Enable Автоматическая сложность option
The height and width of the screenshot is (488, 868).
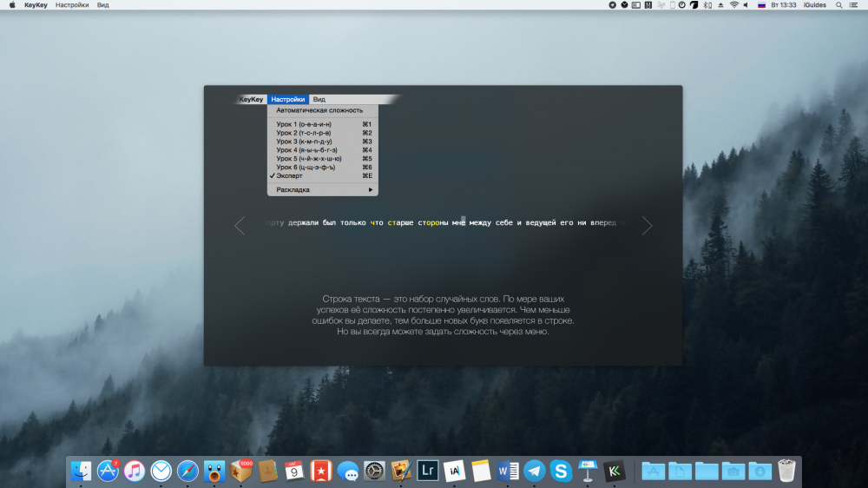319,110
